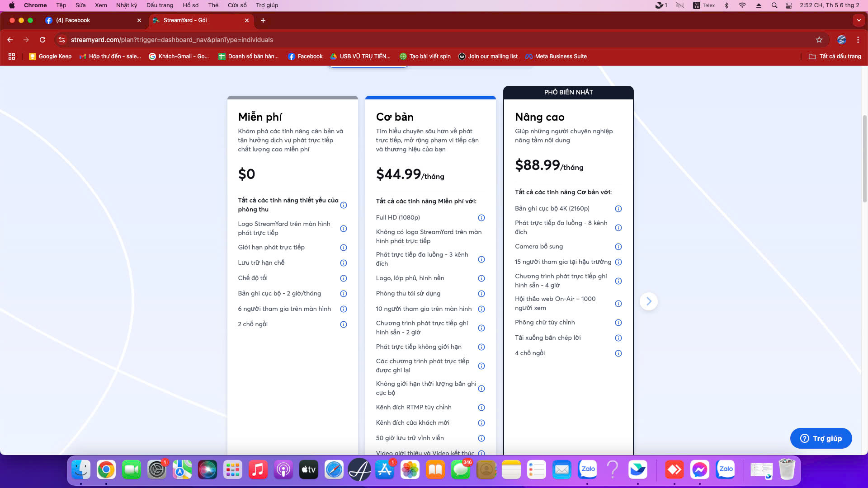The width and height of the screenshot is (868, 488).
Task: Click next arrow to show more plans
Action: pos(649,301)
